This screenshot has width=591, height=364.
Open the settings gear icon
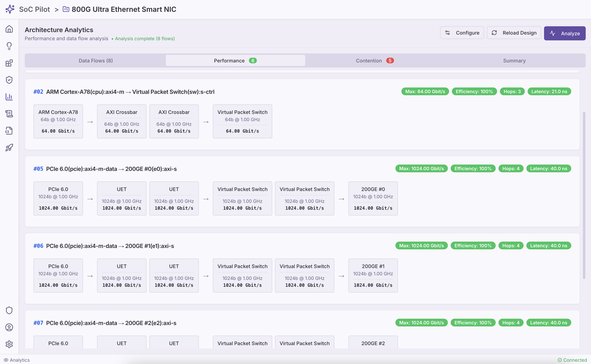9,344
